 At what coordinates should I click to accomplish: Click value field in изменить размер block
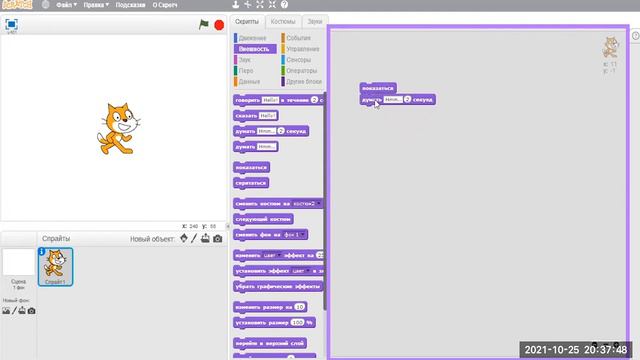pyautogui.click(x=300, y=307)
